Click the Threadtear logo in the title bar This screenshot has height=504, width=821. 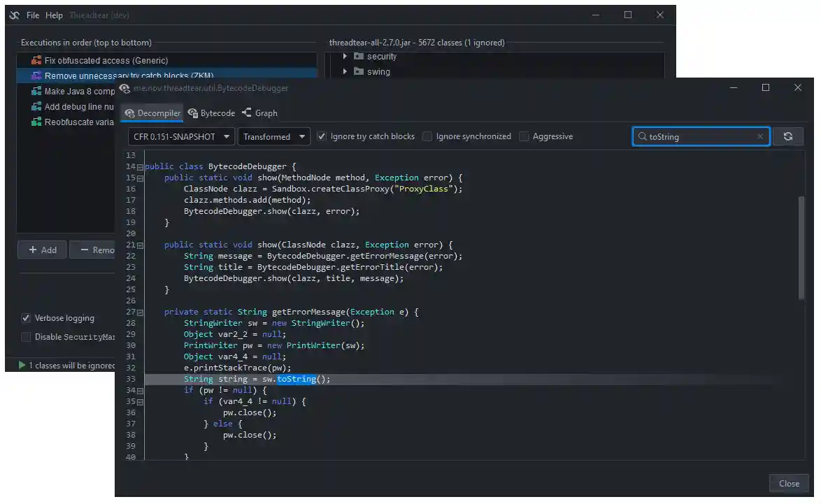tap(15, 14)
